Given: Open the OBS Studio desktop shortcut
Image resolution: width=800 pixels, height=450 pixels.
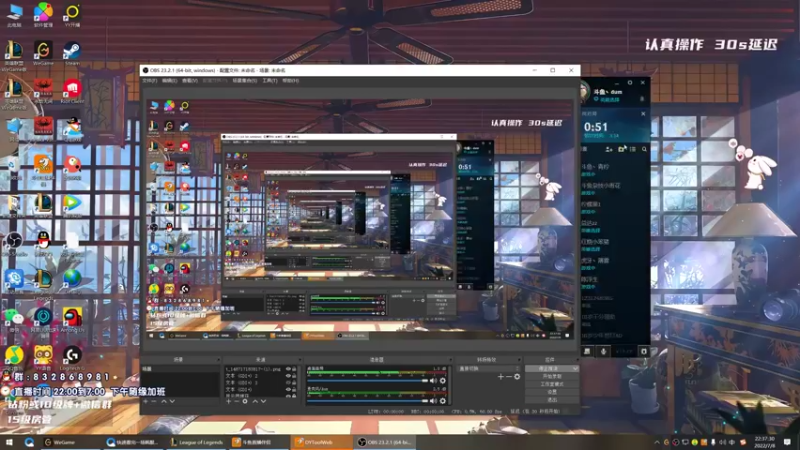Looking at the screenshot, I should 14,244.
